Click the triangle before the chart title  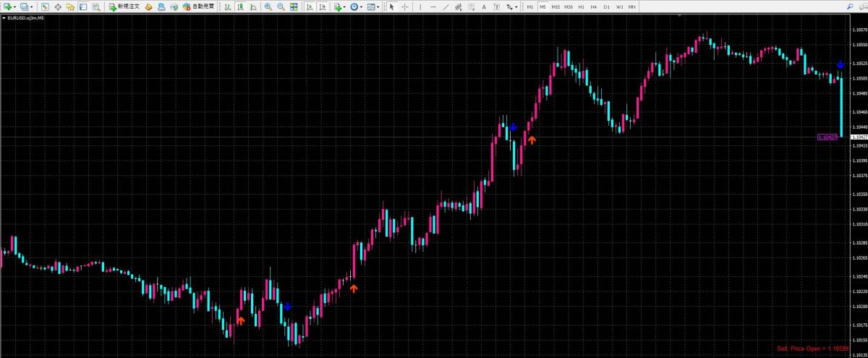(x=4, y=18)
